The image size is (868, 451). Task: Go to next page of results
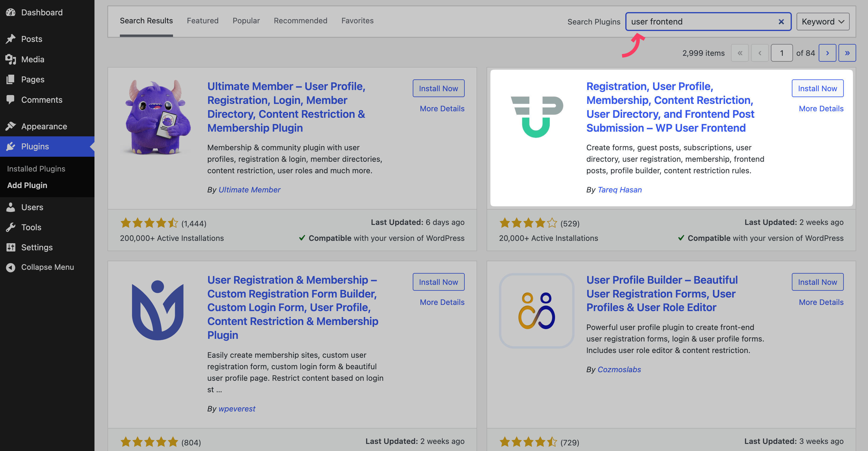[x=827, y=53]
